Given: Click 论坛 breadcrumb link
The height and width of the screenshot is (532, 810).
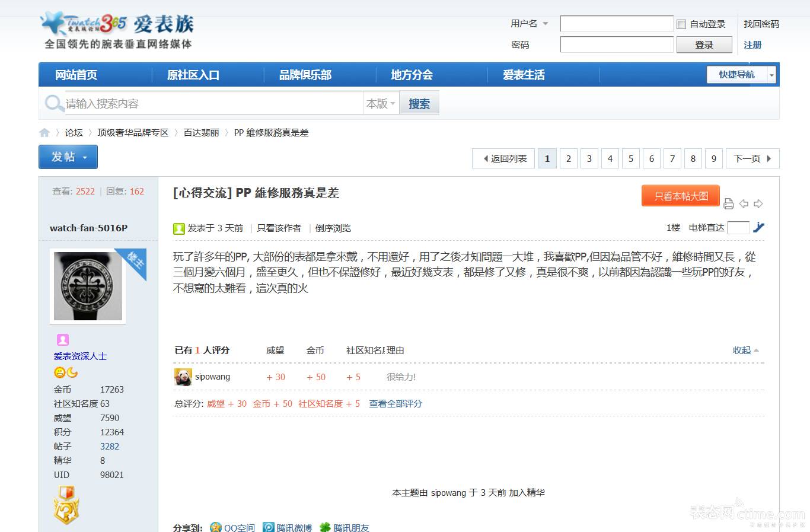Looking at the screenshot, I should point(74,133).
